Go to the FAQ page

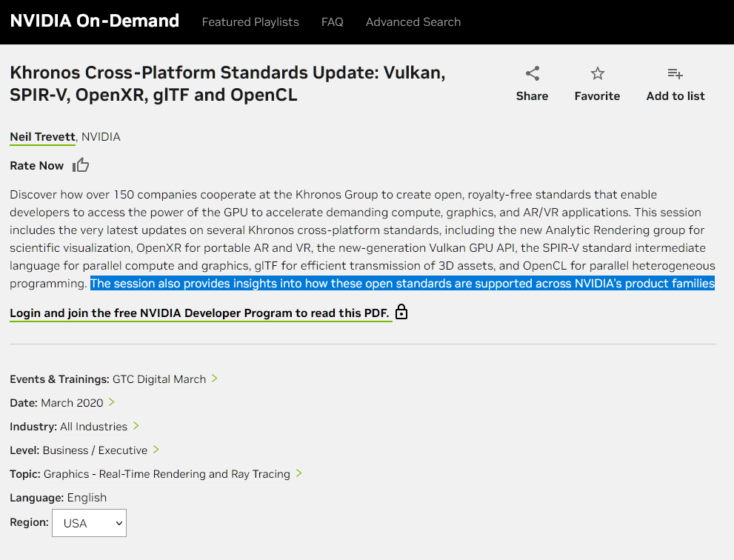333,22
